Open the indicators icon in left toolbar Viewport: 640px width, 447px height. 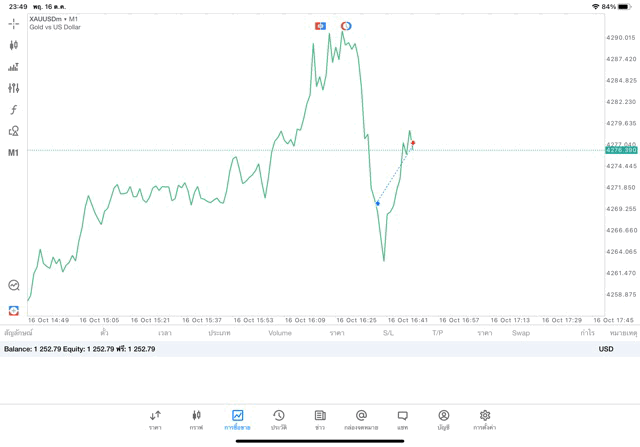click(x=13, y=67)
